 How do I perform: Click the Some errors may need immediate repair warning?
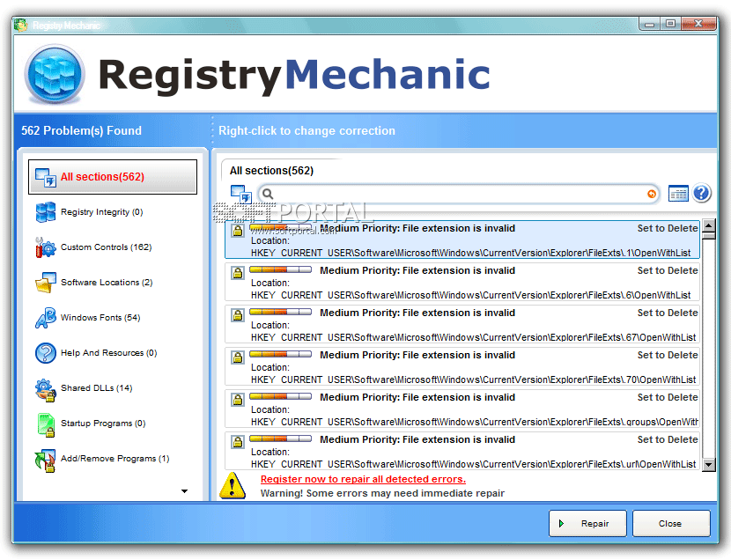coord(382,493)
